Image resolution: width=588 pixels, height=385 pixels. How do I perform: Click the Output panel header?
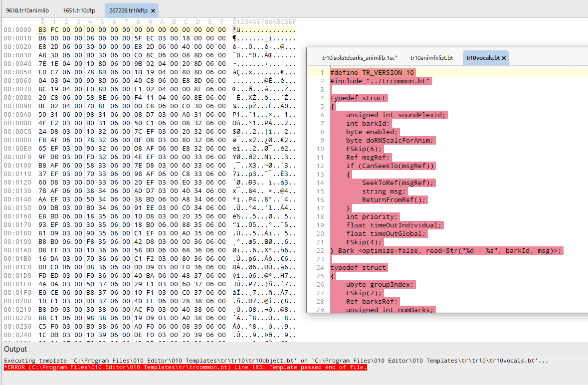coord(15,349)
